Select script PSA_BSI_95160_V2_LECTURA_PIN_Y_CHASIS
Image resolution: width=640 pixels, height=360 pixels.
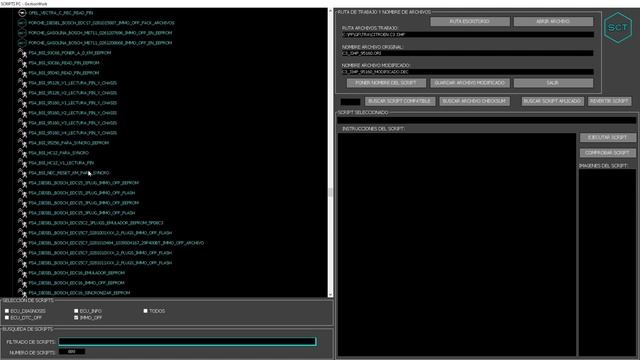(x=73, y=113)
